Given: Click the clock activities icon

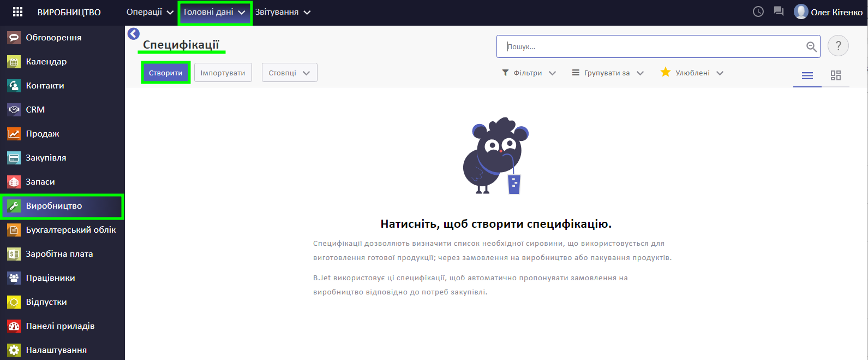Looking at the screenshot, I should point(758,11).
